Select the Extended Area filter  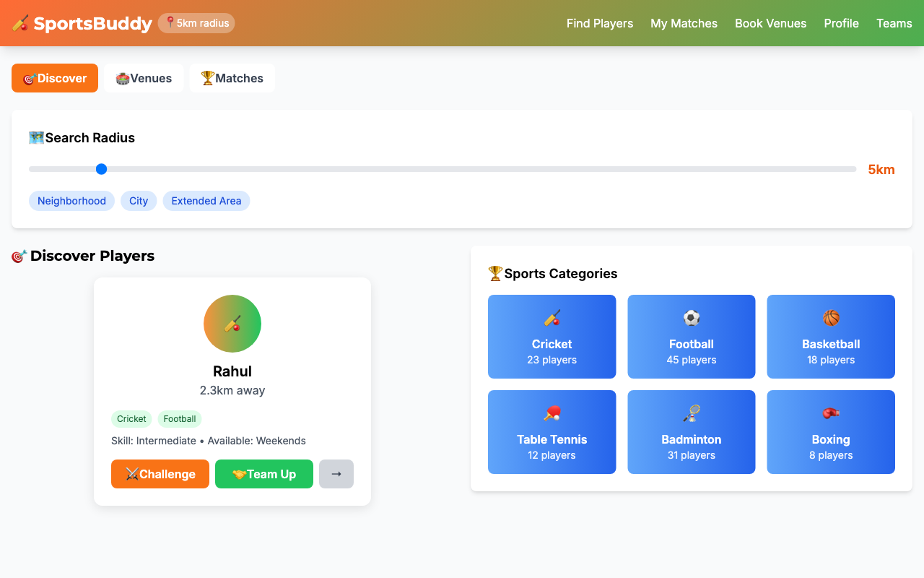click(206, 201)
